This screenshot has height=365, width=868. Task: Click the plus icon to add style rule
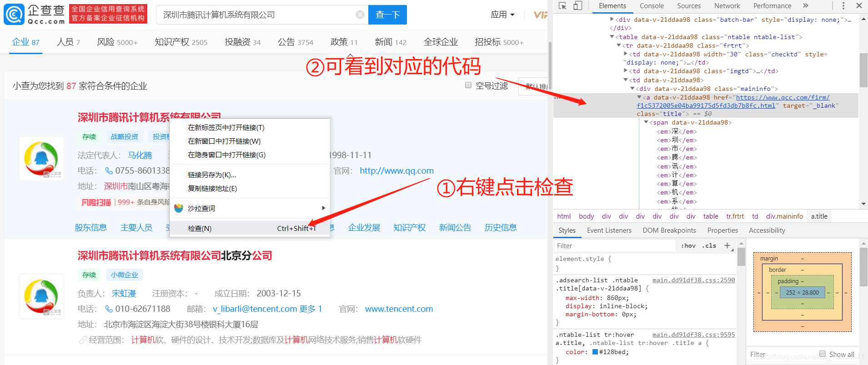pos(727,245)
